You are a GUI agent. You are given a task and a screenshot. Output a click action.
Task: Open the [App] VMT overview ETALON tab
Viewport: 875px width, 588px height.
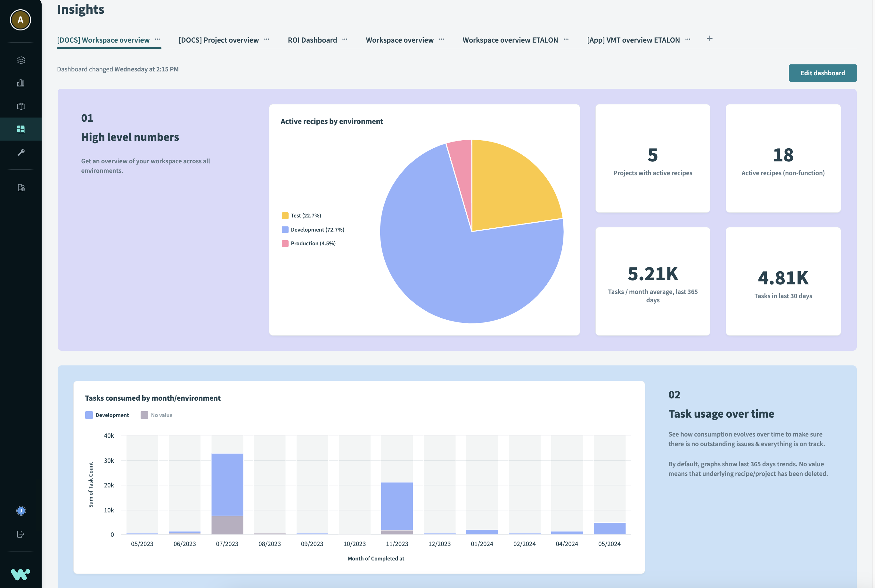(x=633, y=40)
